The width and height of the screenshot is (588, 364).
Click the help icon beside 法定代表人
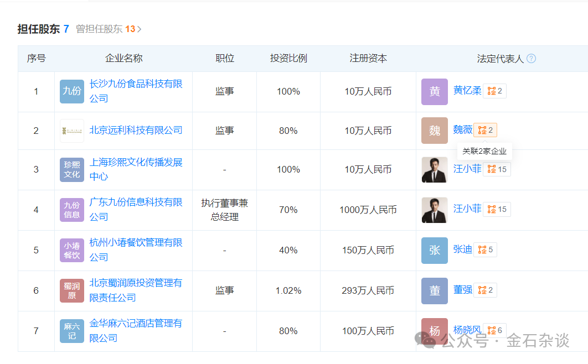(531, 59)
